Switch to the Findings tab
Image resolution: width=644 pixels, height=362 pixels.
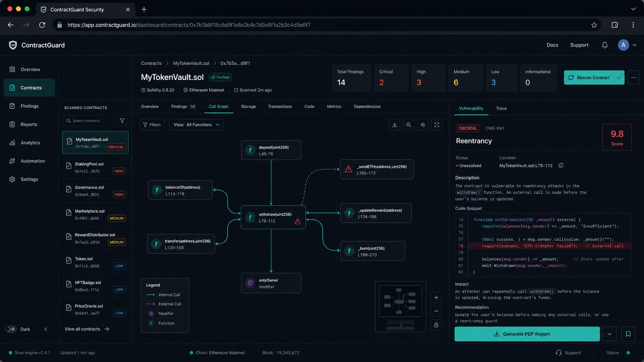coord(183,107)
